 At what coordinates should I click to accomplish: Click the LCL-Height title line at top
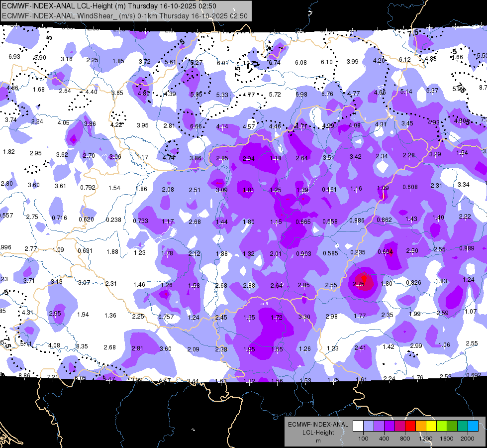click(109, 6)
